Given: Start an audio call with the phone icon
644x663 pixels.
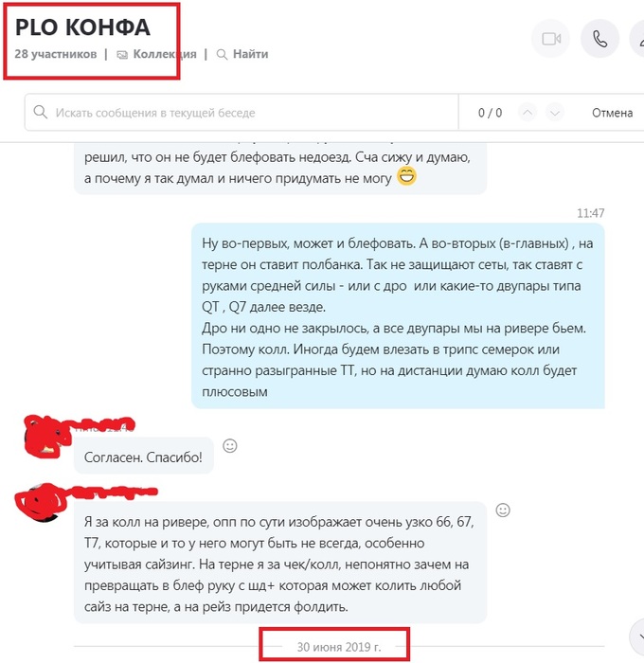Looking at the screenshot, I should click(x=600, y=39).
